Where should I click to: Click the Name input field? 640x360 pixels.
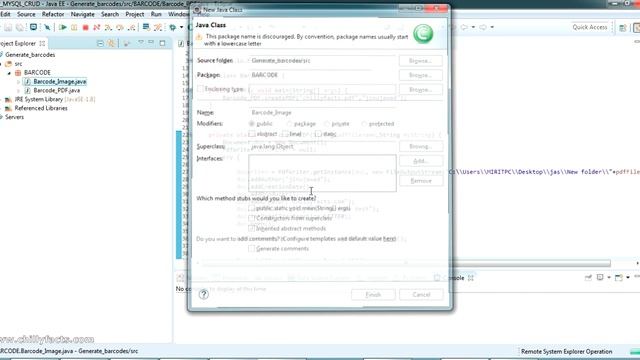322,112
